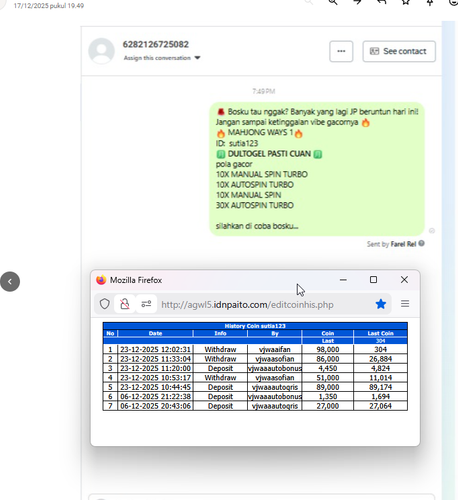Click the coin value 98,000
The image size is (458, 500).
(328, 349)
